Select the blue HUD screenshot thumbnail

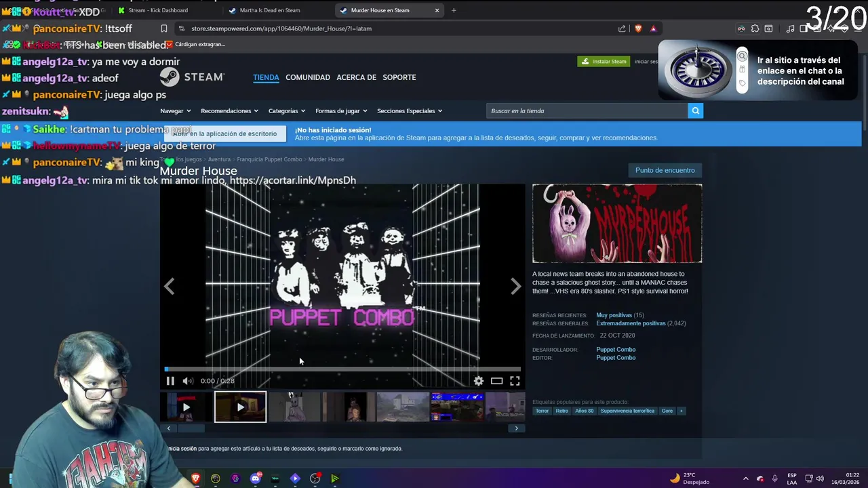click(x=457, y=407)
